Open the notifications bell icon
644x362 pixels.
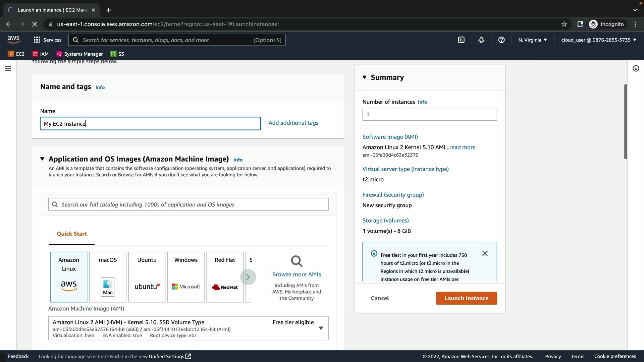coord(481,40)
